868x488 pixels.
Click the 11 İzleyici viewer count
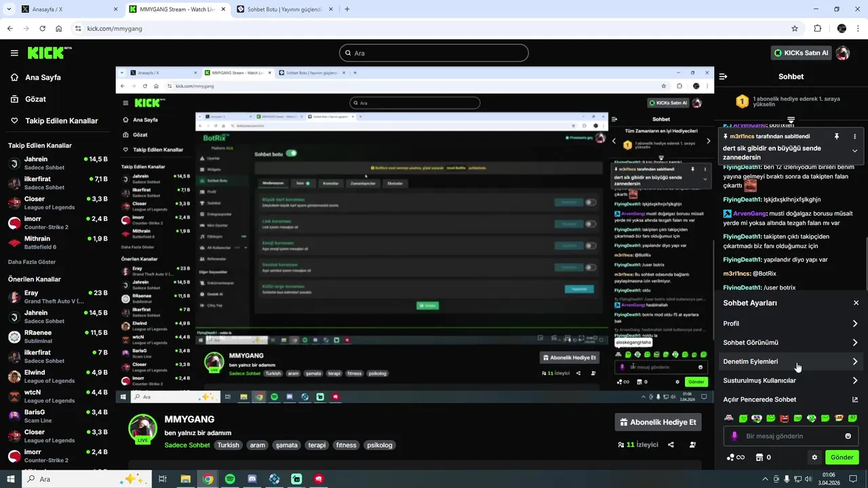637,445
